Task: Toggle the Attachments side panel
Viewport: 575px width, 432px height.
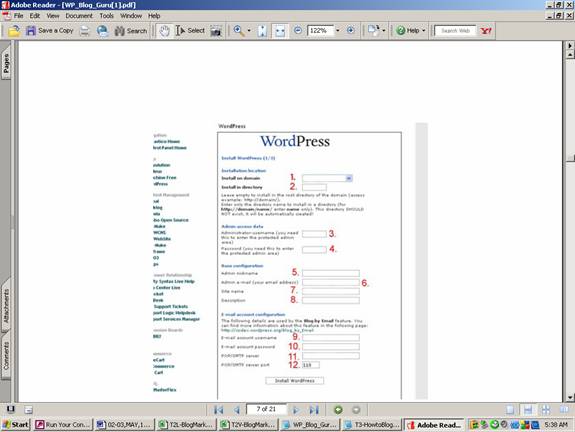Action: (x=6, y=305)
